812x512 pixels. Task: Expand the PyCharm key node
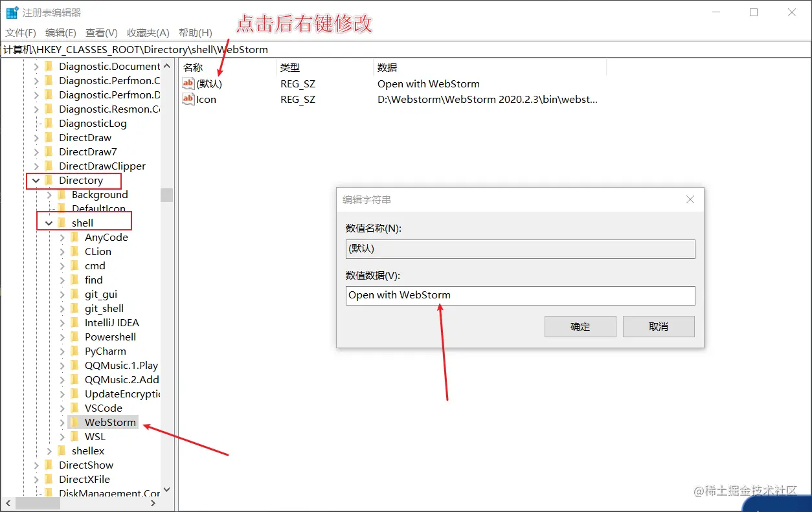[x=62, y=351]
